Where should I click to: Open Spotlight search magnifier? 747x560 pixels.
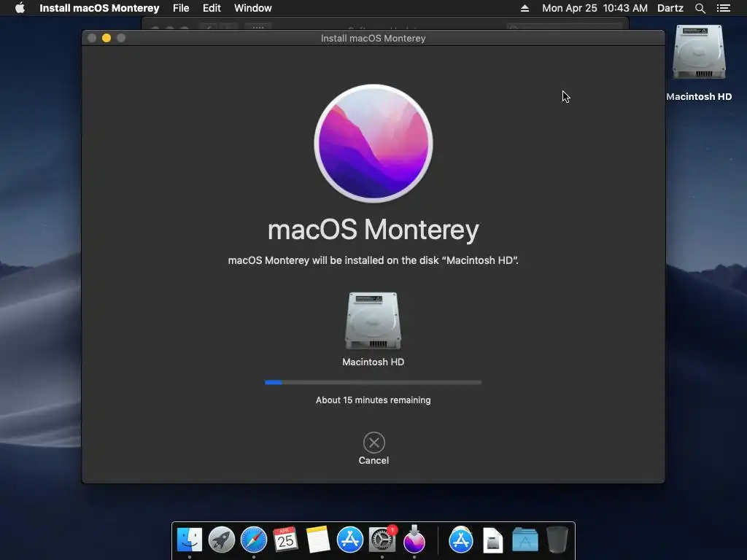[x=700, y=8]
